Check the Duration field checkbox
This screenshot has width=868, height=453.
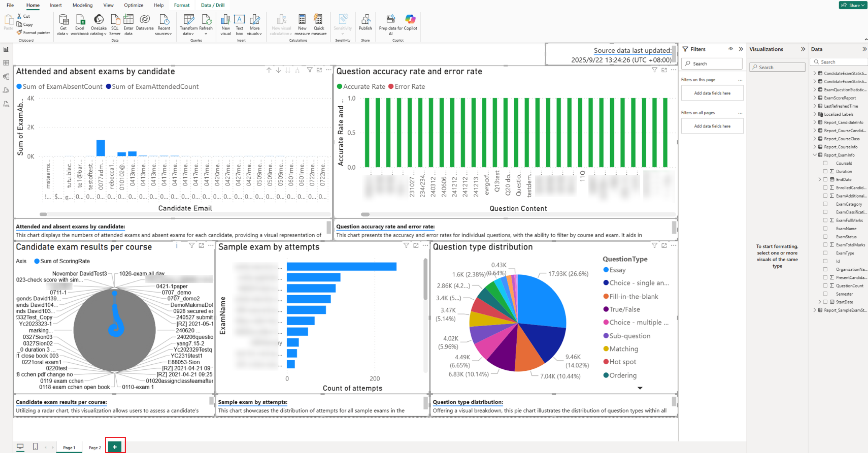[825, 171]
